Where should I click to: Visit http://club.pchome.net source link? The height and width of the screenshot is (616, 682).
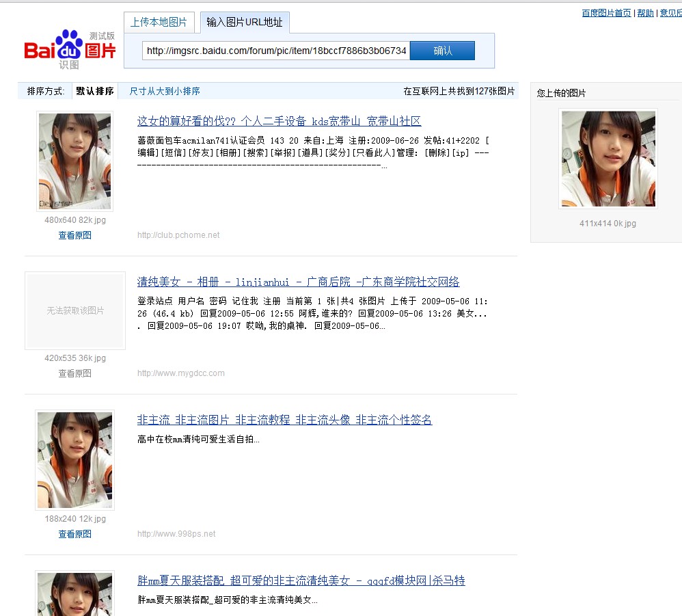tap(178, 235)
